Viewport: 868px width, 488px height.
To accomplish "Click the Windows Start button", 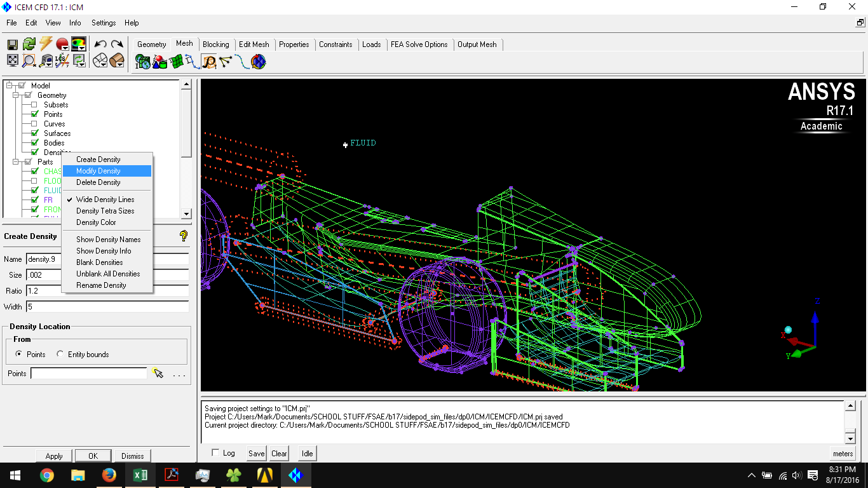I will click(x=15, y=475).
